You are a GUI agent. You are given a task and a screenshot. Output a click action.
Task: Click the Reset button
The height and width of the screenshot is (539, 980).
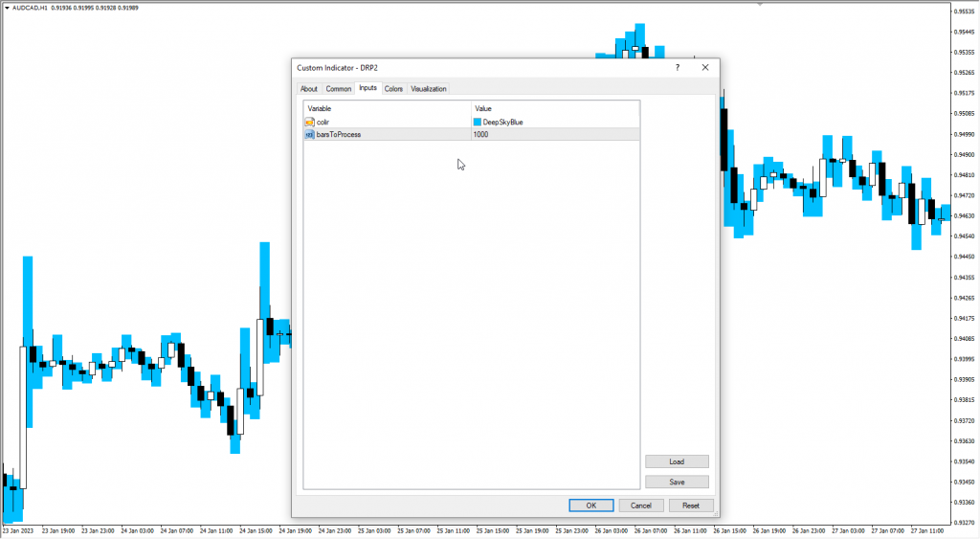point(691,505)
